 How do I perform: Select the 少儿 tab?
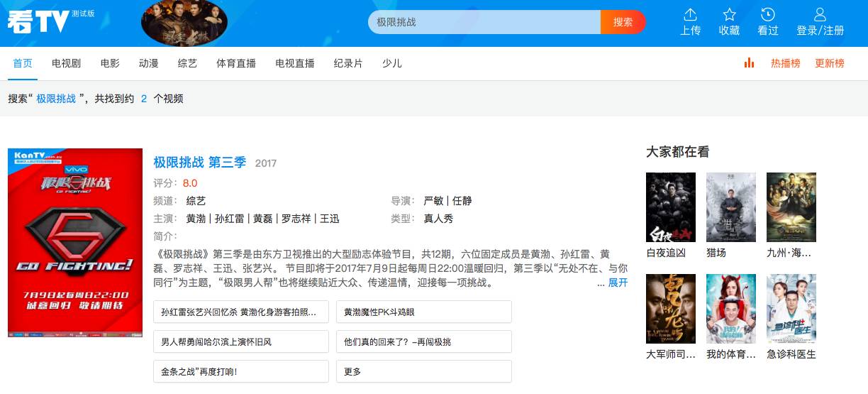pyautogui.click(x=391, y=63)
